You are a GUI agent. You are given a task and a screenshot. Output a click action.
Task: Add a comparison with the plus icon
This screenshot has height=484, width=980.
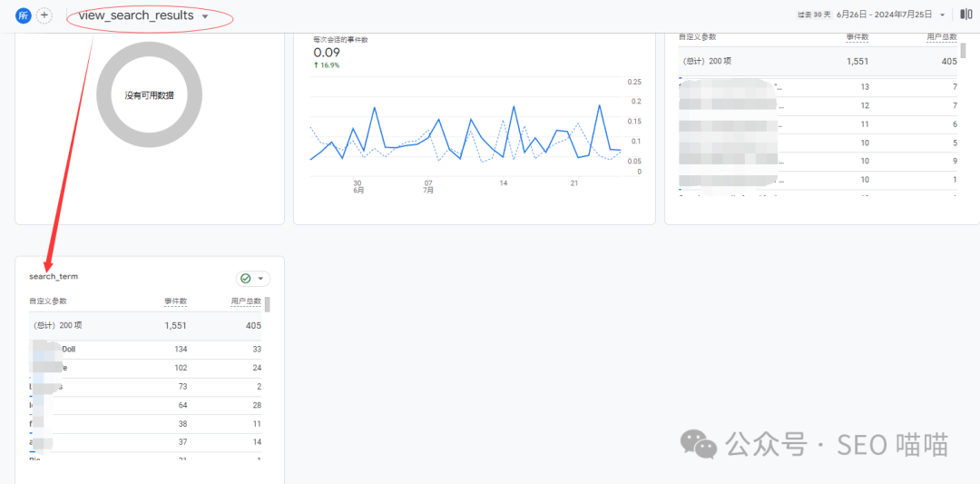click(44, 15)
